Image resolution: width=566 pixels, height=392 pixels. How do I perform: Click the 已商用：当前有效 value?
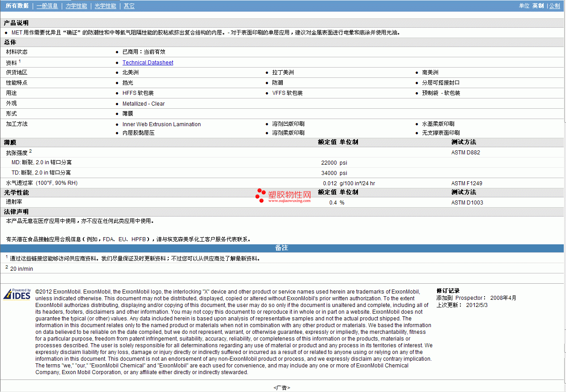[144, 52]
